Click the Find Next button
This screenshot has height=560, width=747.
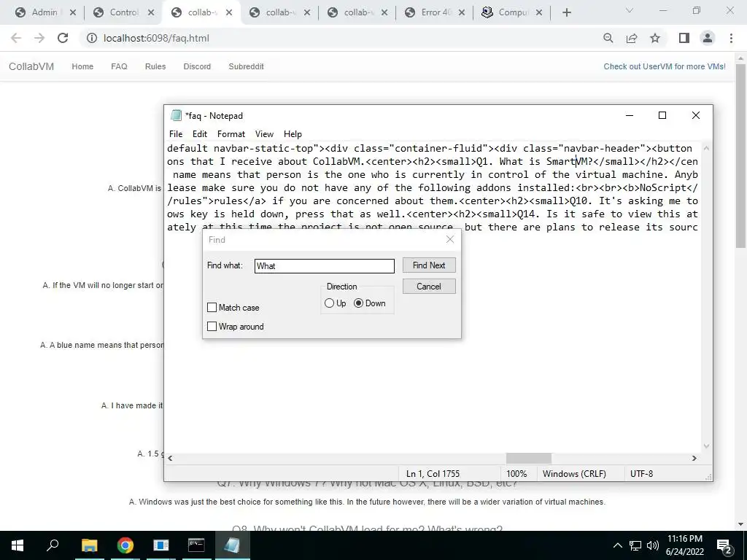[429, 265]
